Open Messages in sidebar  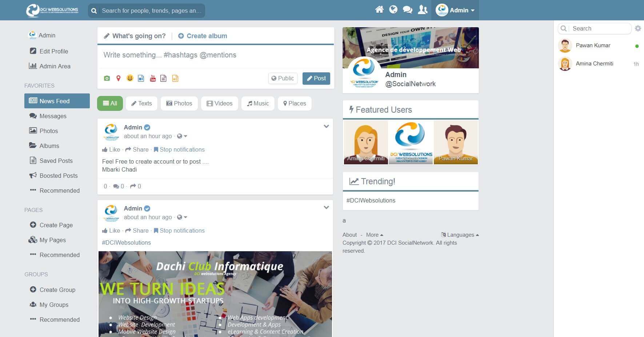tap(57, 116)
